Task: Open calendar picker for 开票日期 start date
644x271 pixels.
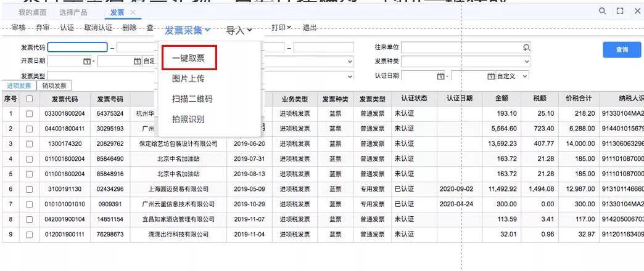Action: point(88,62)
